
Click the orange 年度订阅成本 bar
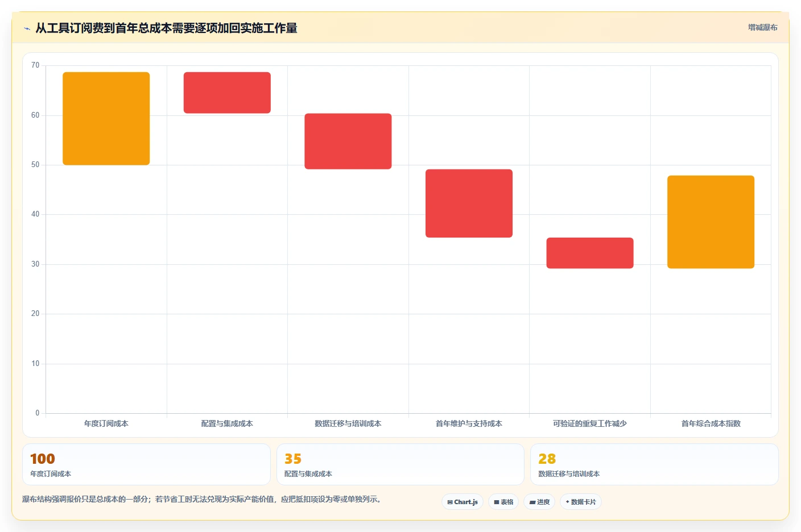coord(106,119)
